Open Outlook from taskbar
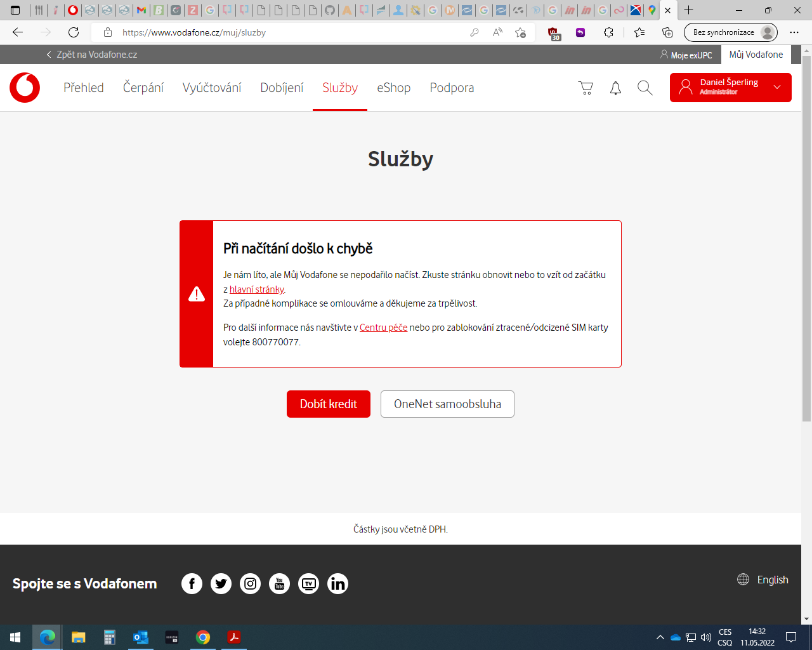 (x=140, y=637)
